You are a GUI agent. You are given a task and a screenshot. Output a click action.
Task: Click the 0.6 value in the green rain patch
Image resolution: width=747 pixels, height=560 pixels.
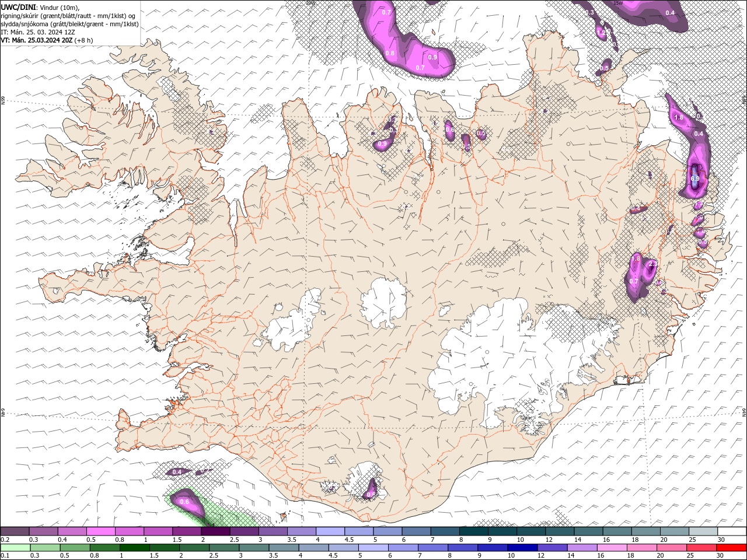(185, 502)
